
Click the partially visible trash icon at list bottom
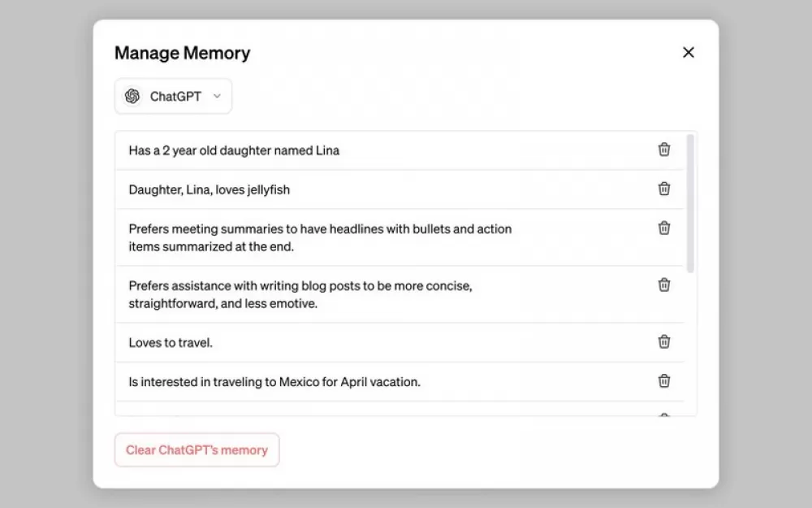(664, 415)
